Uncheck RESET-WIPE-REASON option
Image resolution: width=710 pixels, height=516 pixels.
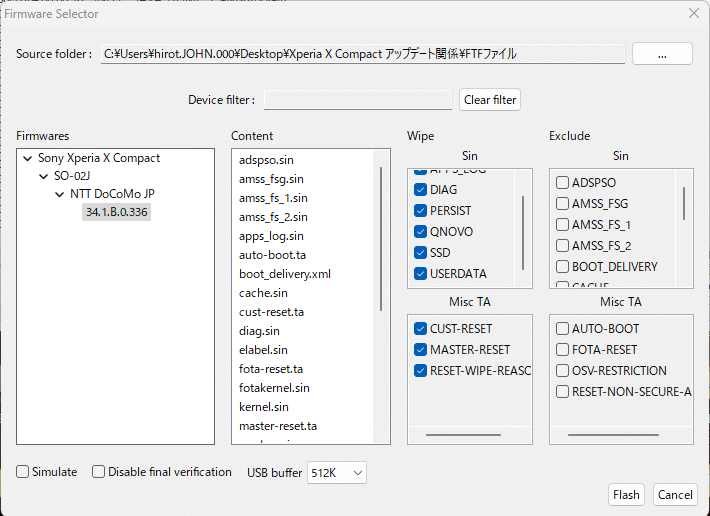pyautogui.click(x=420, y=371)
